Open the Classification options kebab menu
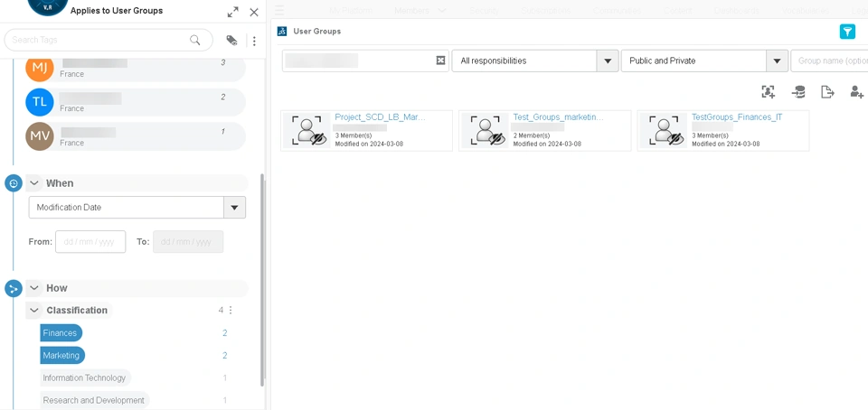Screen dimensions: 868x410 (231, 311)
